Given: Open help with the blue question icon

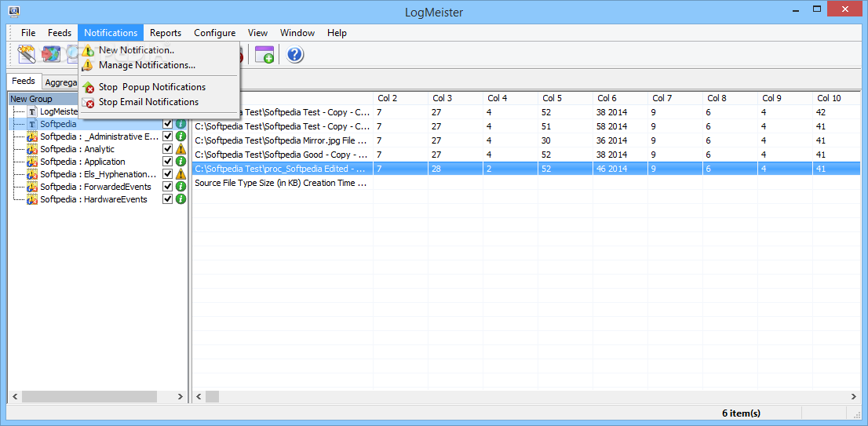Looking at the screenshot, I should tap(295, 54).
